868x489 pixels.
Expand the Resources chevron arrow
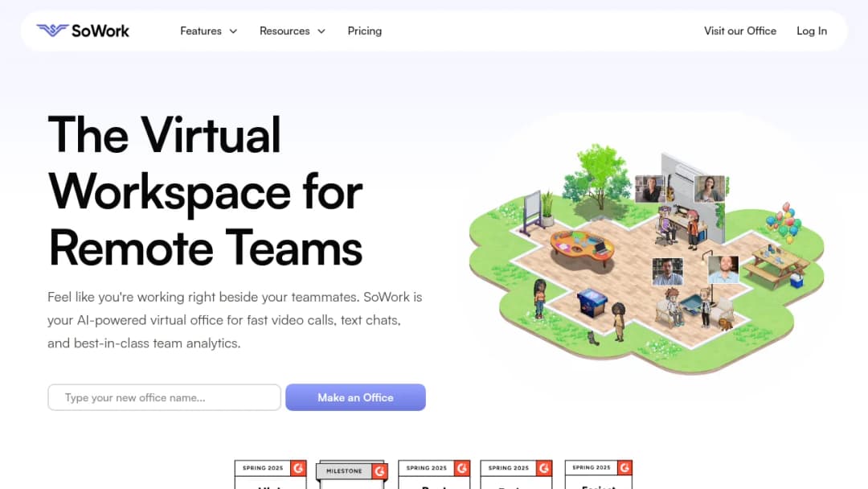(x=321, y=31)
